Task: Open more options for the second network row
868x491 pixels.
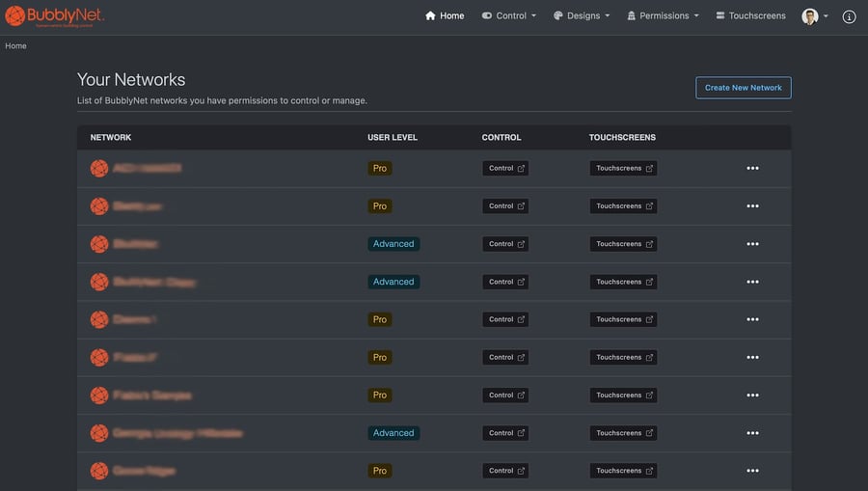Action: click(x=752, y=205)
